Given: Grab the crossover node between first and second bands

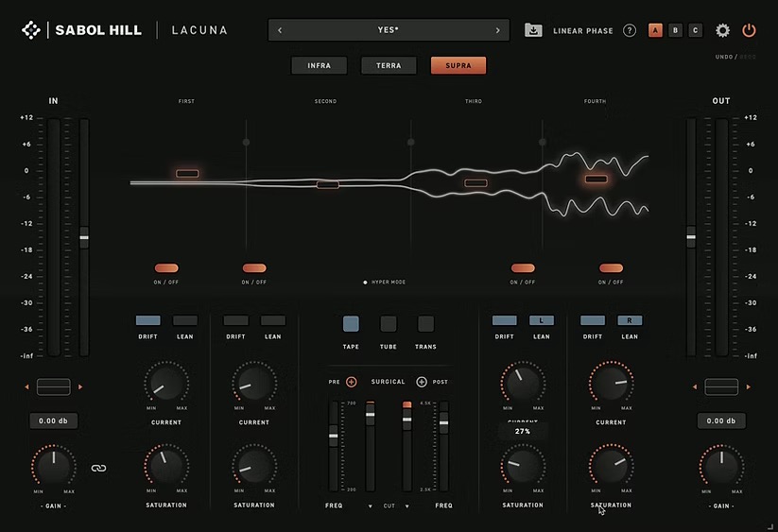Looking at the screenshot, I should pyautogui.click(x=246, y=143).
